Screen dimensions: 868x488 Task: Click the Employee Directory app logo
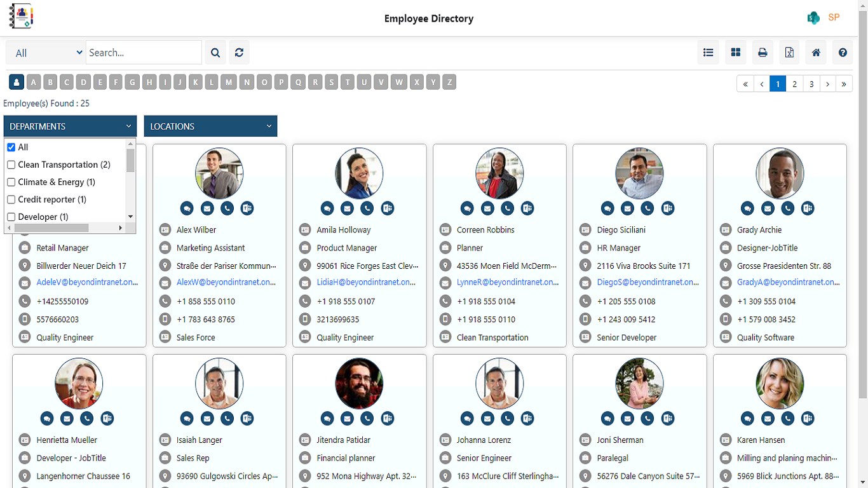coord(21,17)
